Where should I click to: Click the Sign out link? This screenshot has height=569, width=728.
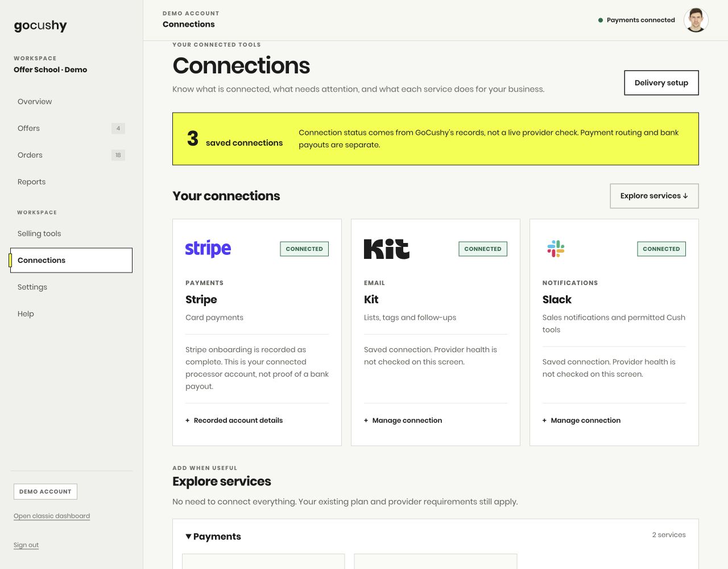pos(26,545)
